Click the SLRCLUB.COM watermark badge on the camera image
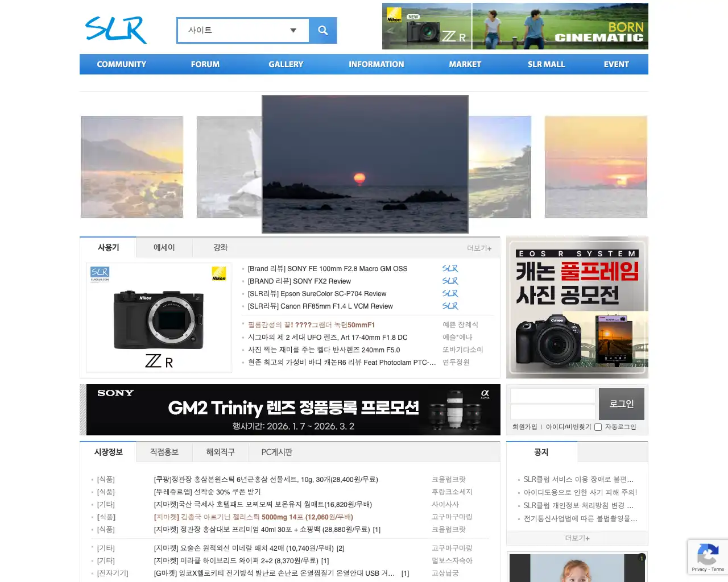 pyautogui.click(x=100, y=273)
